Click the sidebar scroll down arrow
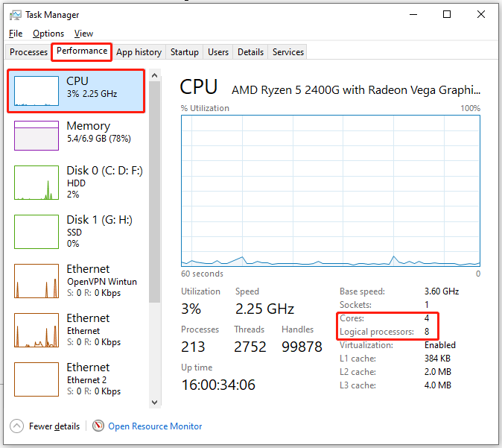502x448 pixels. coord(155,403)
